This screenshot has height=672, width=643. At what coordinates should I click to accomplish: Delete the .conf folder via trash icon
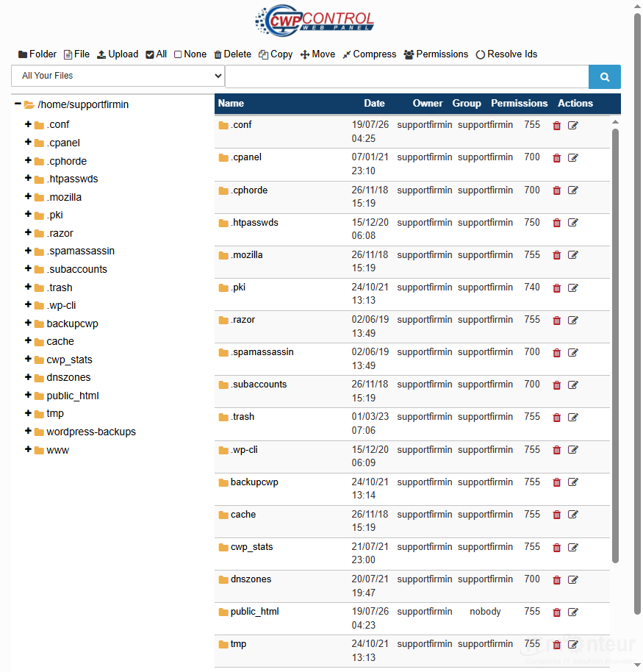tap(556, 126)
